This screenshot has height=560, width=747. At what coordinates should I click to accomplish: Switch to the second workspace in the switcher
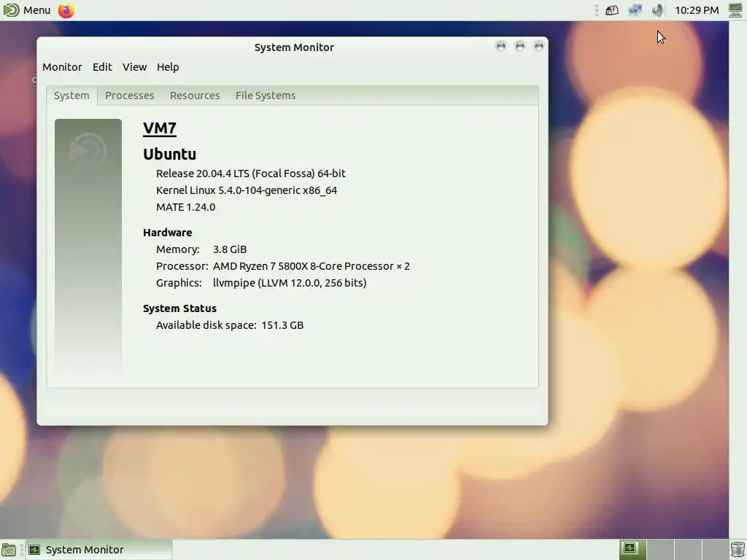click(x=659, y=550)
